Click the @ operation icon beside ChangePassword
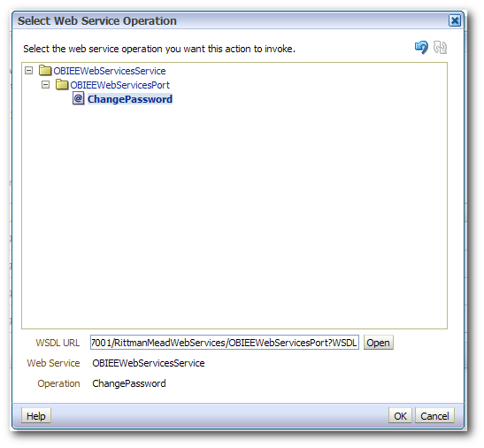Image resolution: width=484 pixels, height=448 pixels. tap(79, 98)
